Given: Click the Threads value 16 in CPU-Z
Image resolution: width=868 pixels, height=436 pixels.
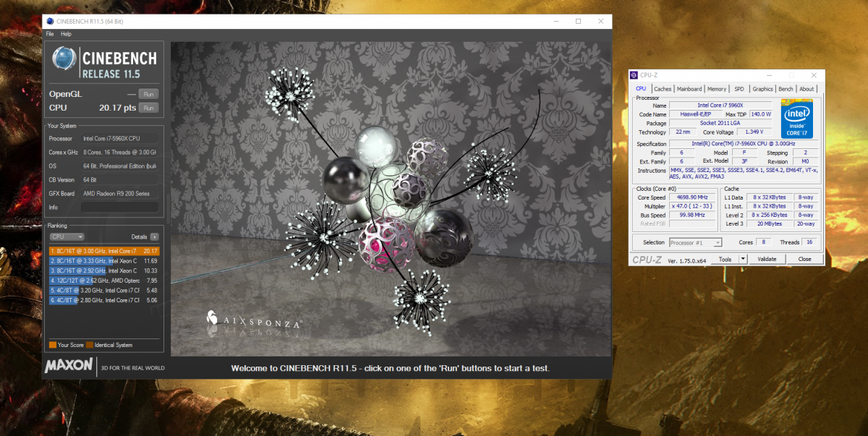Looking at the screenshot, I should [x=808, y=242].
